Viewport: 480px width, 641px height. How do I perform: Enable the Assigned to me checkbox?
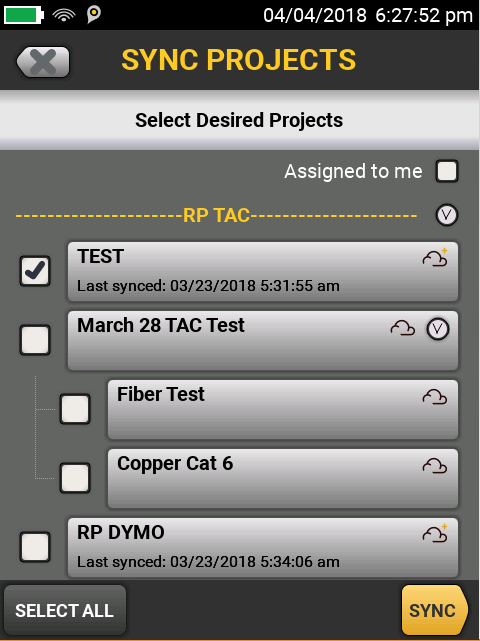click(x=447, y=171)
